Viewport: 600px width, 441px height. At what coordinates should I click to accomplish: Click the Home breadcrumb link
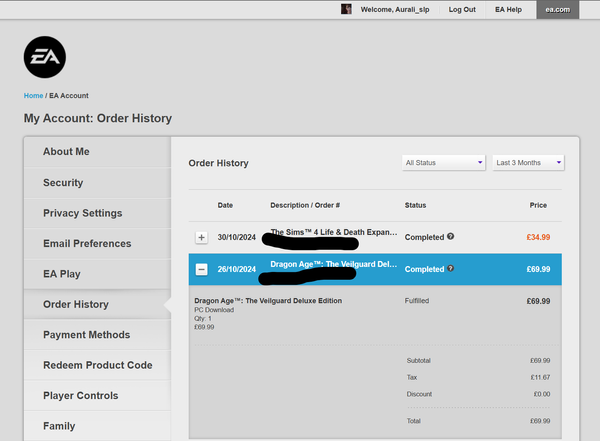tap(33, 96)
